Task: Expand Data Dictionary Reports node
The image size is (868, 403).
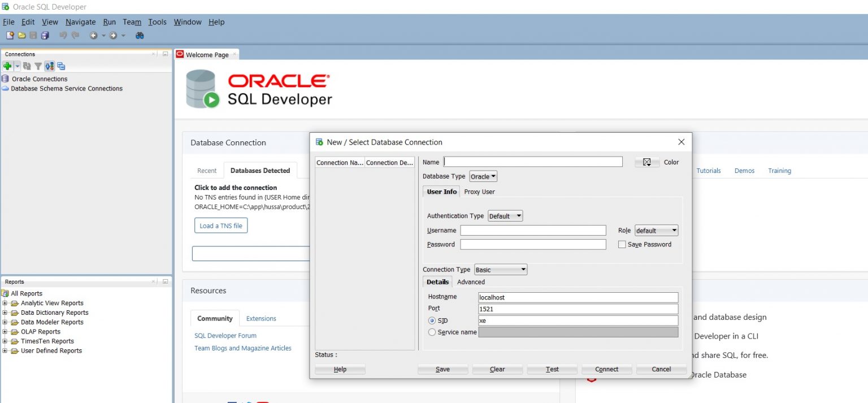Action: tap(5, 313)
